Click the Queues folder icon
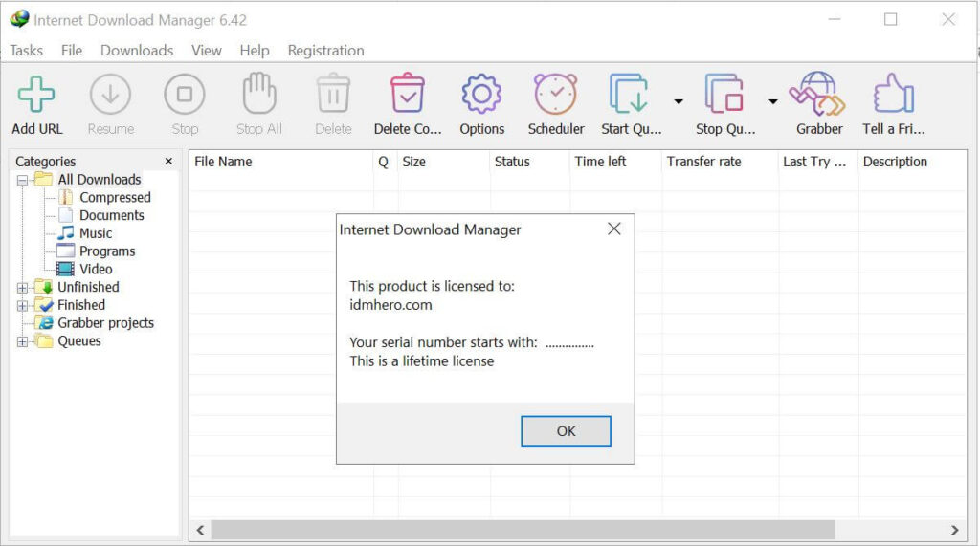 tap(44, 341)
